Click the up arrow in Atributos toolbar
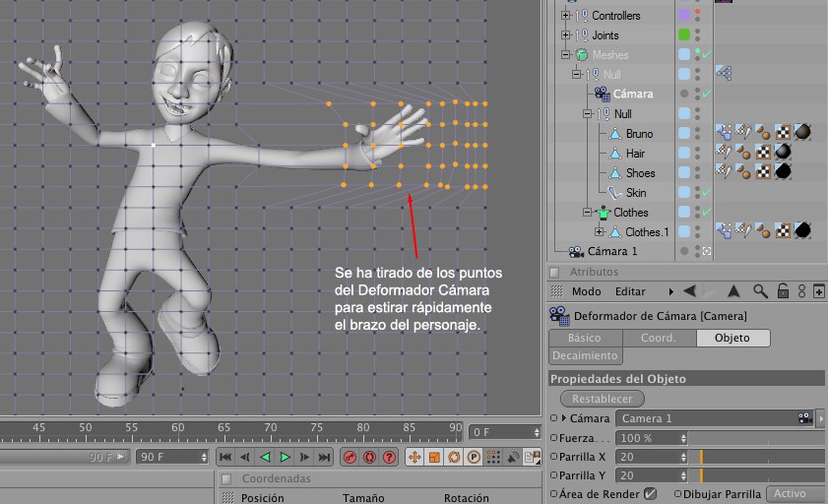 pyautogui.click(x=732, y=291)
